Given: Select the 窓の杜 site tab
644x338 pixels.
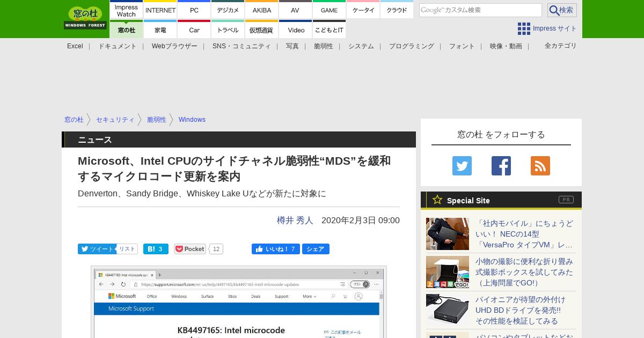Looking at the screenshot, I should (x=126, y=30).
